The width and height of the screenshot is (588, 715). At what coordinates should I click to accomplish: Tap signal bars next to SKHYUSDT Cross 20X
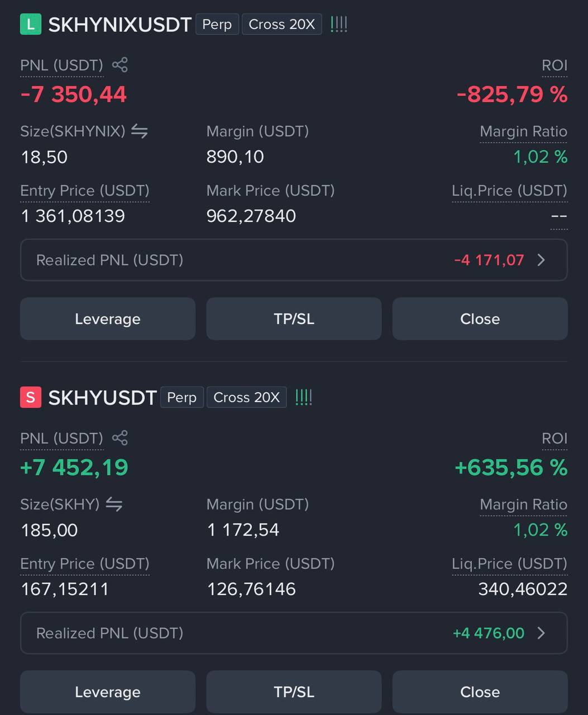(x=304, y=397)
